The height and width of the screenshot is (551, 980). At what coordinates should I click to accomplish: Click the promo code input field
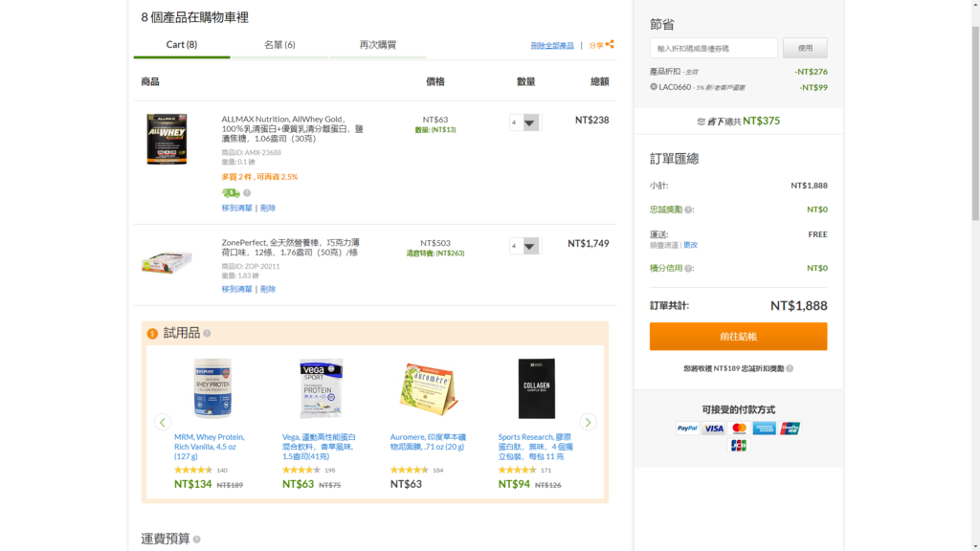713,48
